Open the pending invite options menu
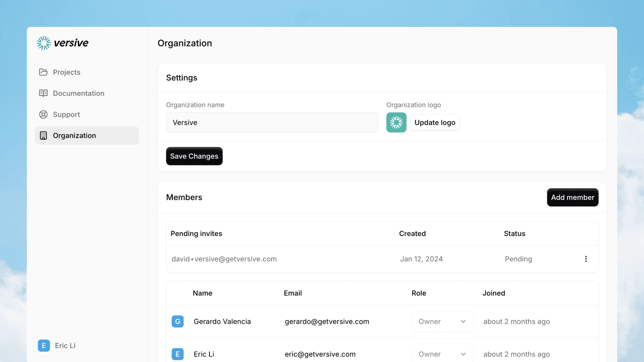This screenshot has height=362, width=644. coord(586,259)
